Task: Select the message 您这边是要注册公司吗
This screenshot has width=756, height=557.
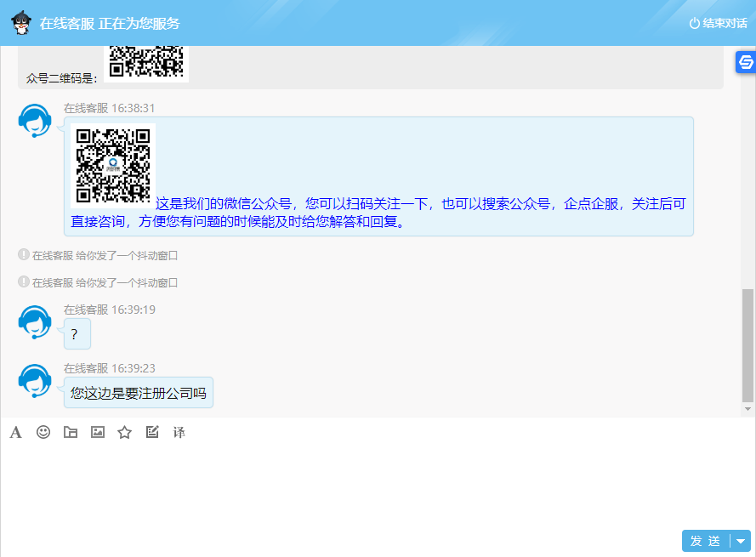Action: [136, 392]
